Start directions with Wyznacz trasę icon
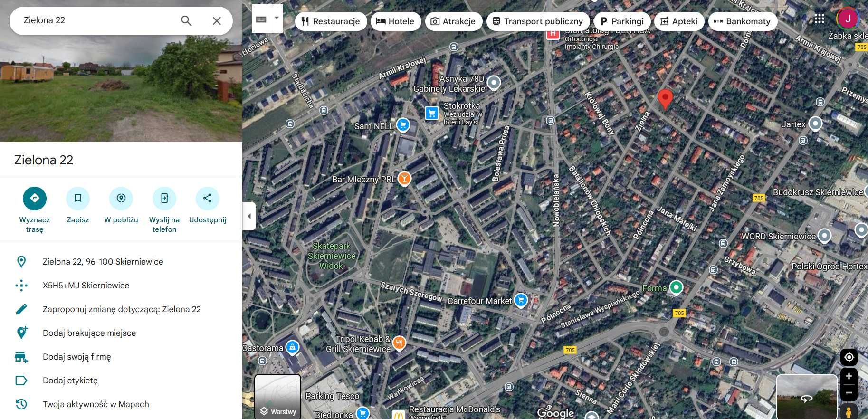Image resolution: width=868 pixels, height=419 pixels. tap(35, 198)
